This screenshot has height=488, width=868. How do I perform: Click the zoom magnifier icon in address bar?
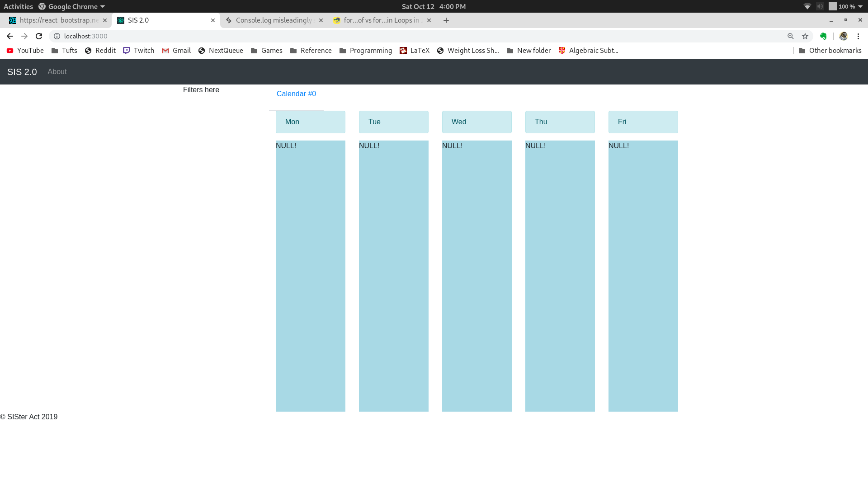point(791,36)
